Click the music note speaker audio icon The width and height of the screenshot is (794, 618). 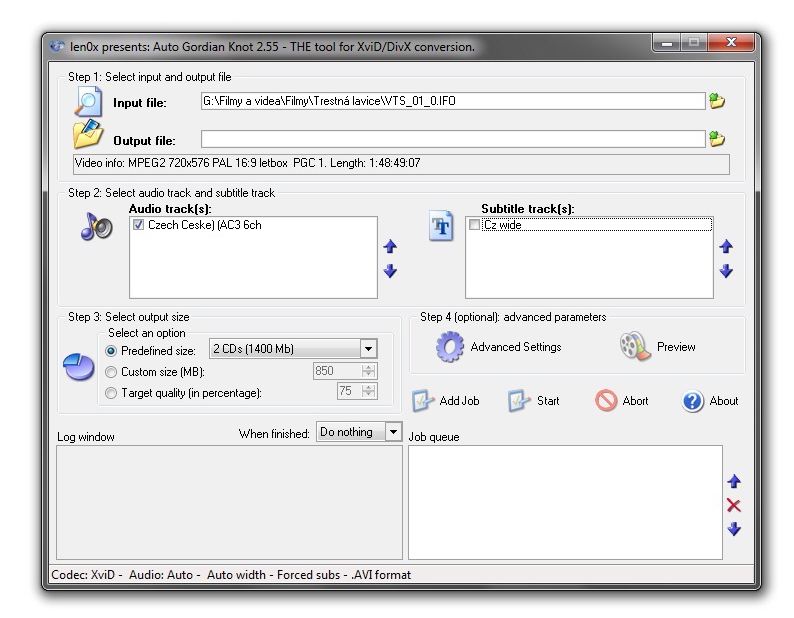click(x=96, y=226)
